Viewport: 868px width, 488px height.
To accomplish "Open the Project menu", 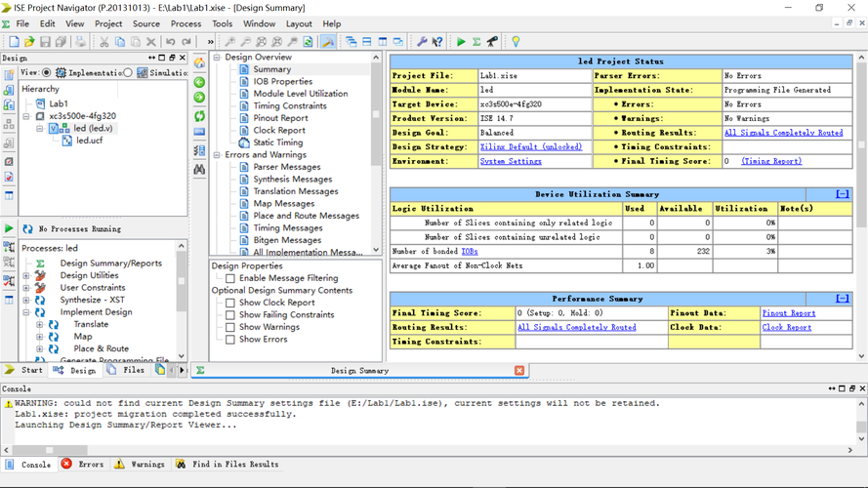I will click(108, 23).
